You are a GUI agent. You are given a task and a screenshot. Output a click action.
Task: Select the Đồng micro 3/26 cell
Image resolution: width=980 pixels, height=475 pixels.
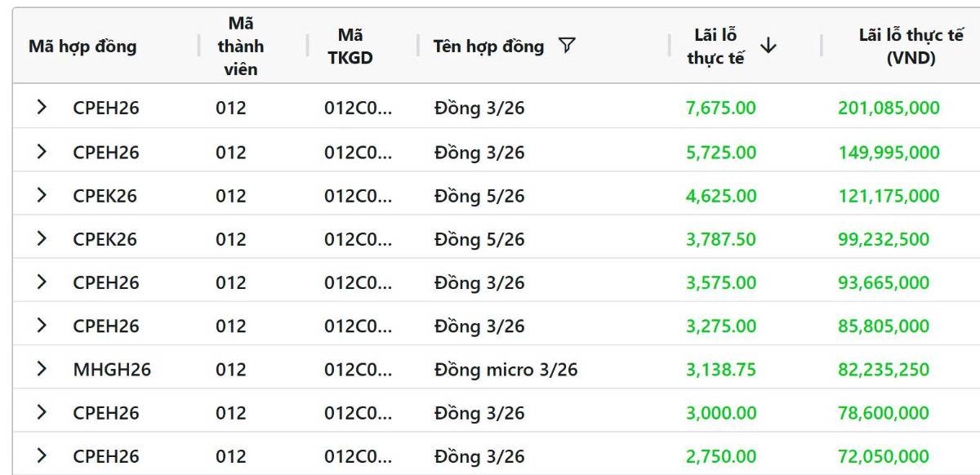pos(506,370)
